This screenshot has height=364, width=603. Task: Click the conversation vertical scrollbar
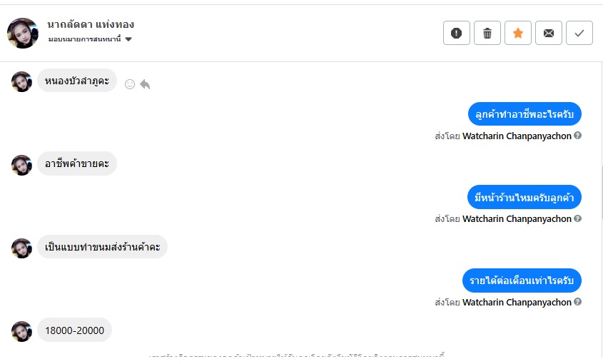pyautogui.click(x=601, y=193)
